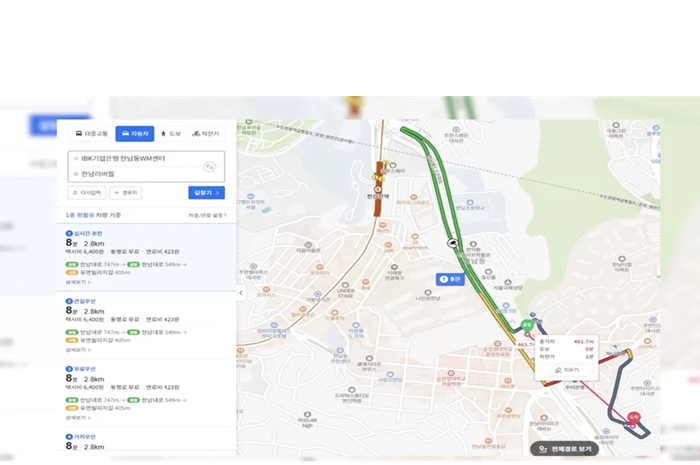Expand 상세보기 under 실시간 추천 route
Image resolution: width=700 pixels, height=465 pixels.
(78, 282)
